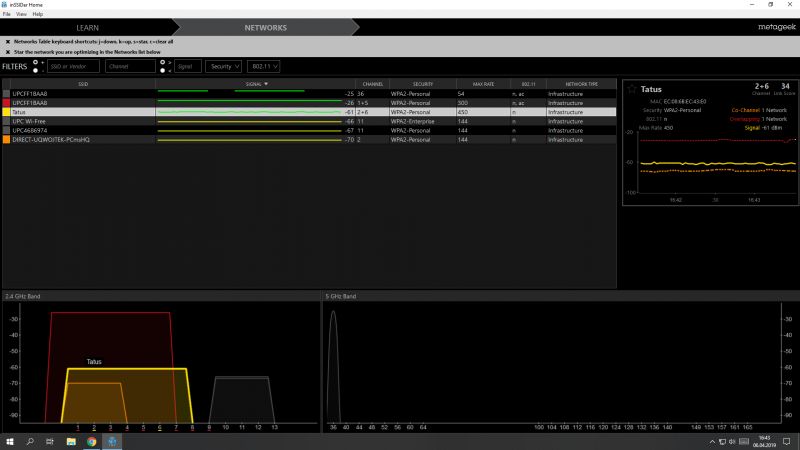Click the 2.4 GHz Band panel title
This screenshot has height=450, width=800.
(x=22, y=296)
